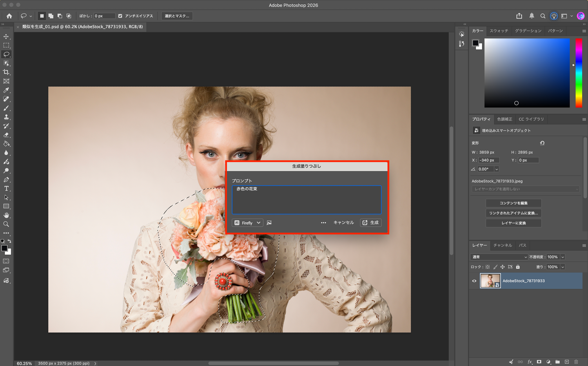Click the 選択とマスク... button
Image resolution: width=588 pixels, height=366 pixels.
177,16
